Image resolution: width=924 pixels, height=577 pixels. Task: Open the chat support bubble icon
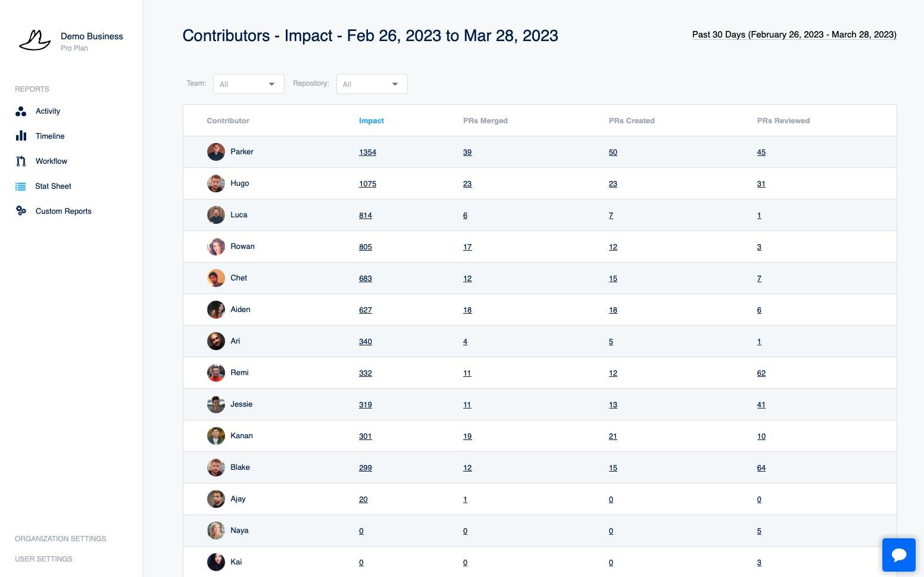(x=898, y=555)
